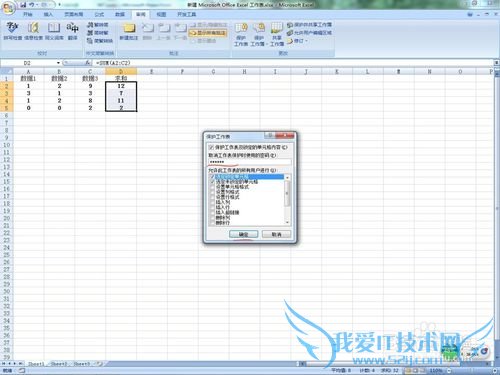Open the 页面布局 (Page Layout) ribbon tab

pos(73,14)
